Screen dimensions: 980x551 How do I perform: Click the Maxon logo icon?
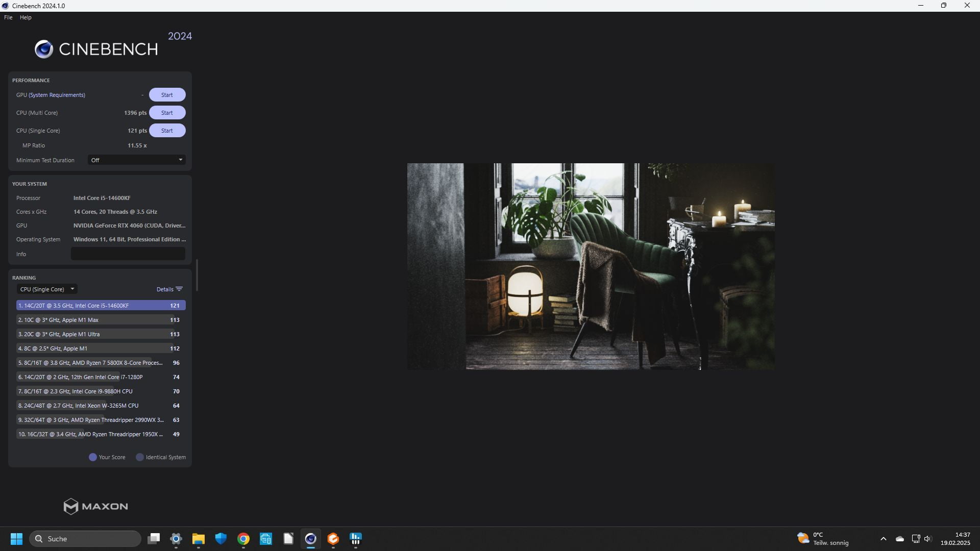coord(70,506)
